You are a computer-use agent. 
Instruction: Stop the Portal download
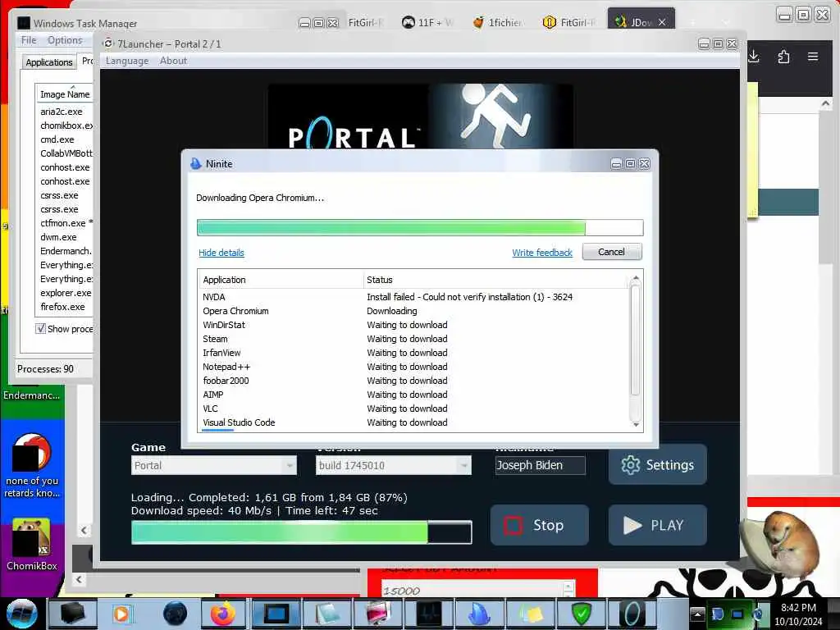539,525
